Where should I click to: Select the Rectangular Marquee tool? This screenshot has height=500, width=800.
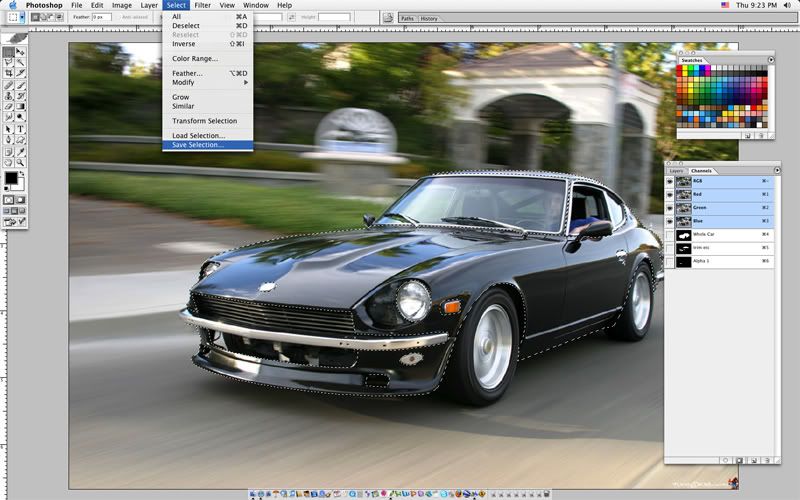[x=9, y=52]
